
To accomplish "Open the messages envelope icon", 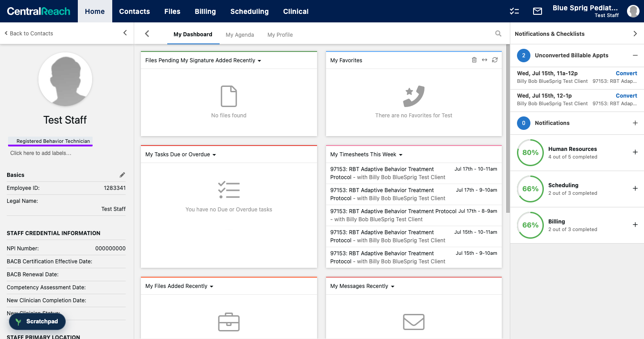I will click(x=538, y=11).
